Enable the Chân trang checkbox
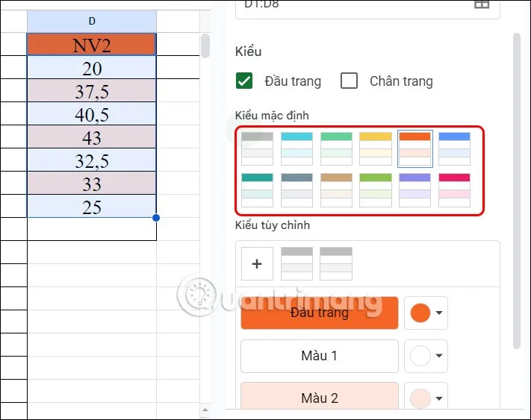Viewport: 531px width, 420px height. click(x=349, y=81)
